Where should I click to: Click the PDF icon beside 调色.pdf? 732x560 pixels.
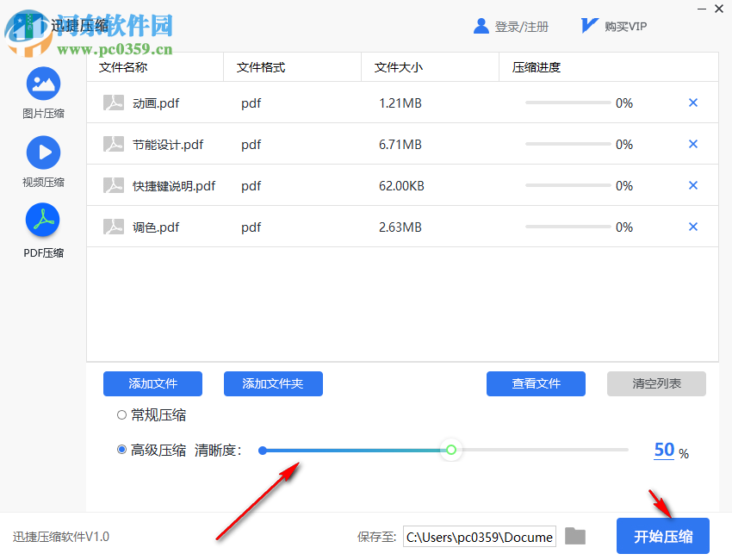(114, 227)
